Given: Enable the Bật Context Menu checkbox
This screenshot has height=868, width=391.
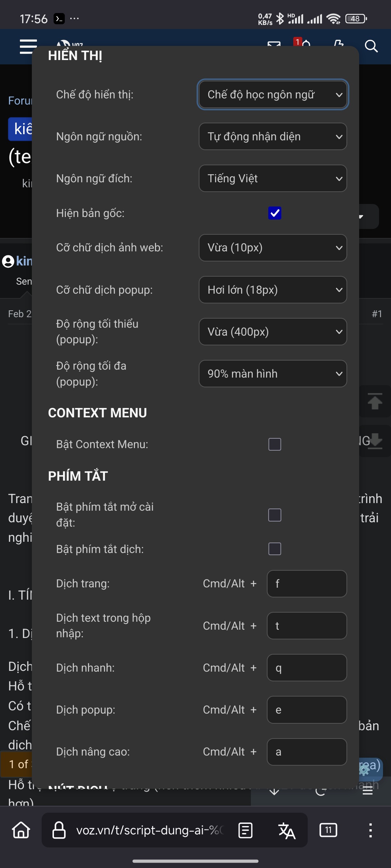Looking at the screenshot, I should (275, 444).
